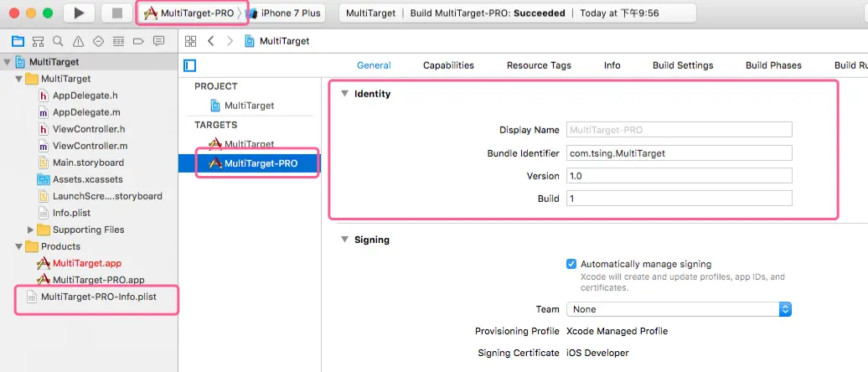Collapse the Signing section

click(x=344, y=240)
